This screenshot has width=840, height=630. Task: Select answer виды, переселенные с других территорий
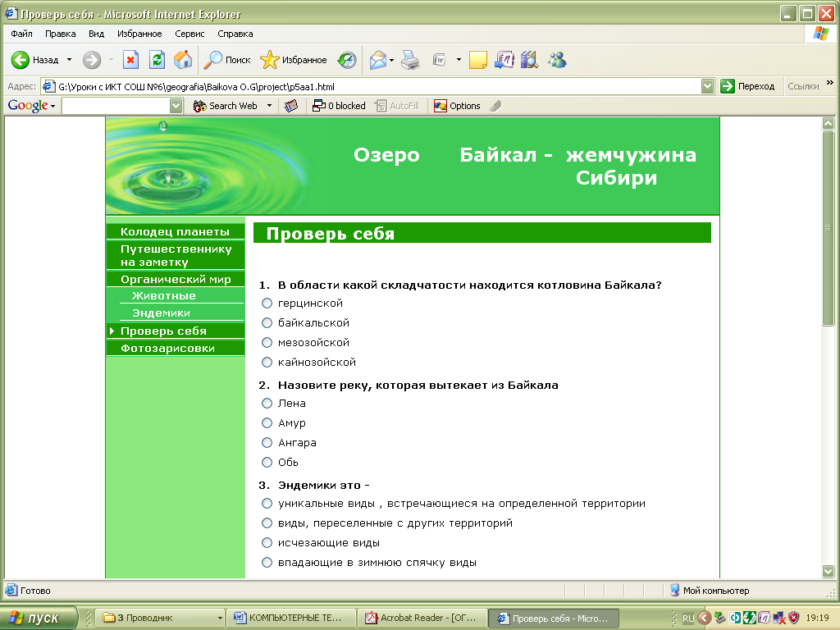267,523
